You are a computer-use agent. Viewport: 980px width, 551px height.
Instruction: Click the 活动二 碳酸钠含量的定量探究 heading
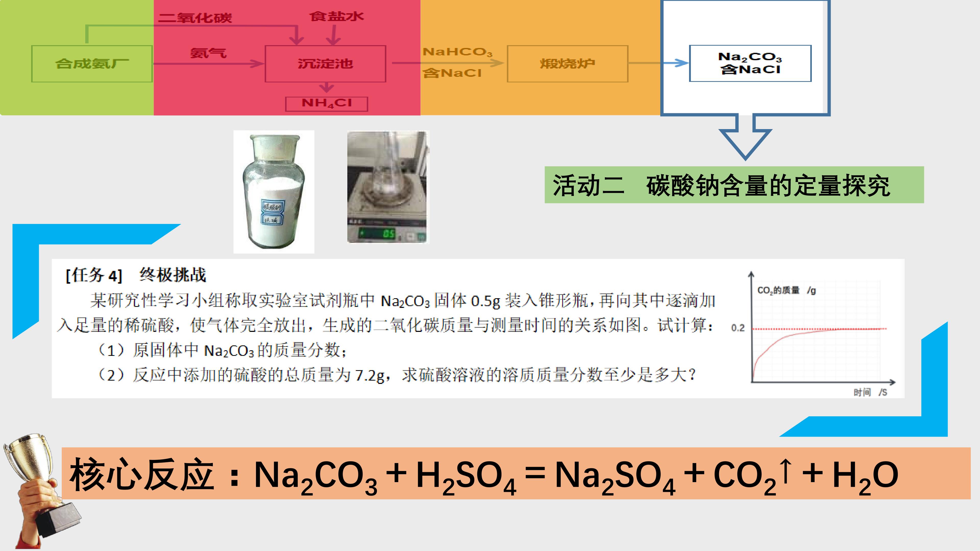tap(734, 185)
